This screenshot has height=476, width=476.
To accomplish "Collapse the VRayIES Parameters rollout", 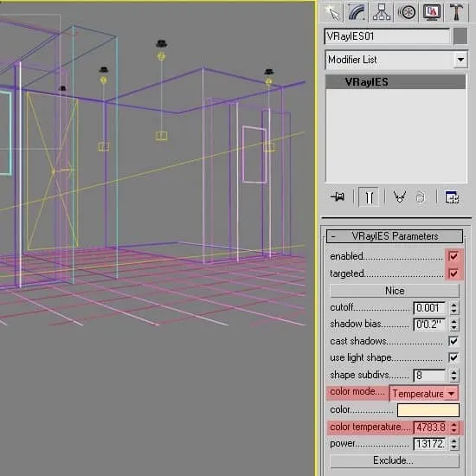I will point(395,236).
